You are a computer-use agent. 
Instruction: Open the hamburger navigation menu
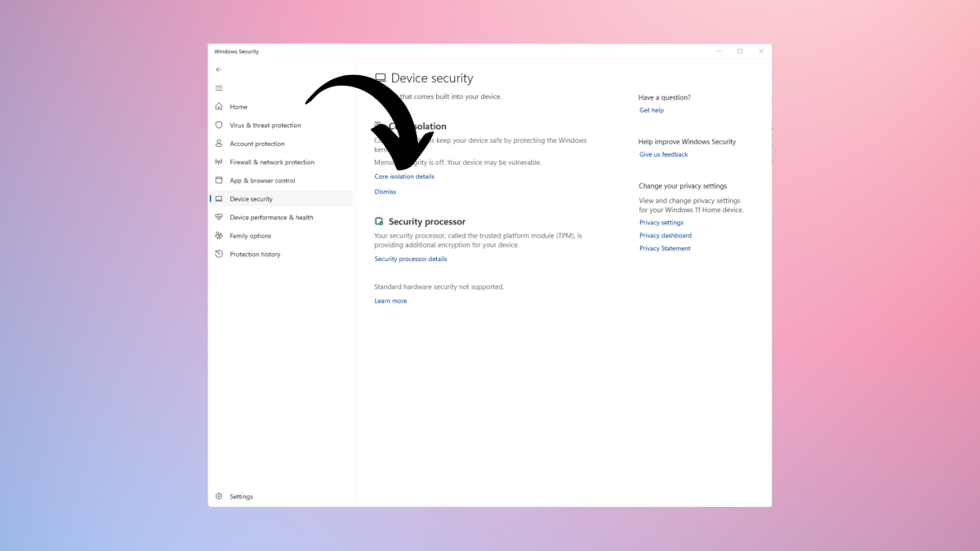coord(218,88)
